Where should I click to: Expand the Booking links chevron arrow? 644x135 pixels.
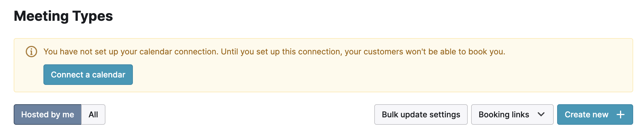pos(541,114)
